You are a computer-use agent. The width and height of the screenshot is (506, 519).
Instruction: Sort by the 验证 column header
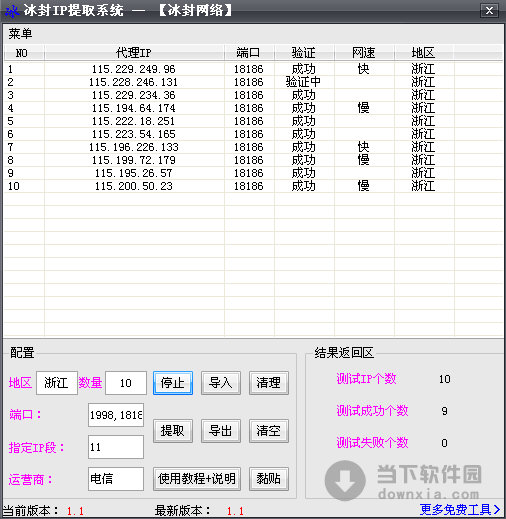(x=304, y=53)
